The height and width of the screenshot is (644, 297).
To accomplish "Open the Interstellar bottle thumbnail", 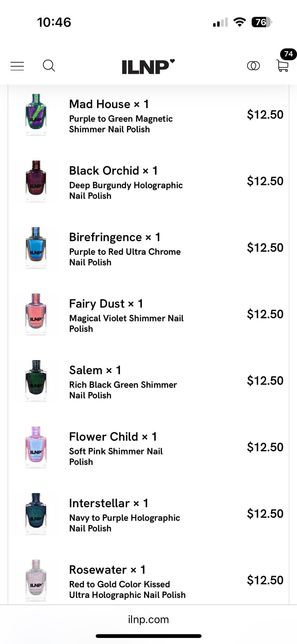I will [36, 514].
